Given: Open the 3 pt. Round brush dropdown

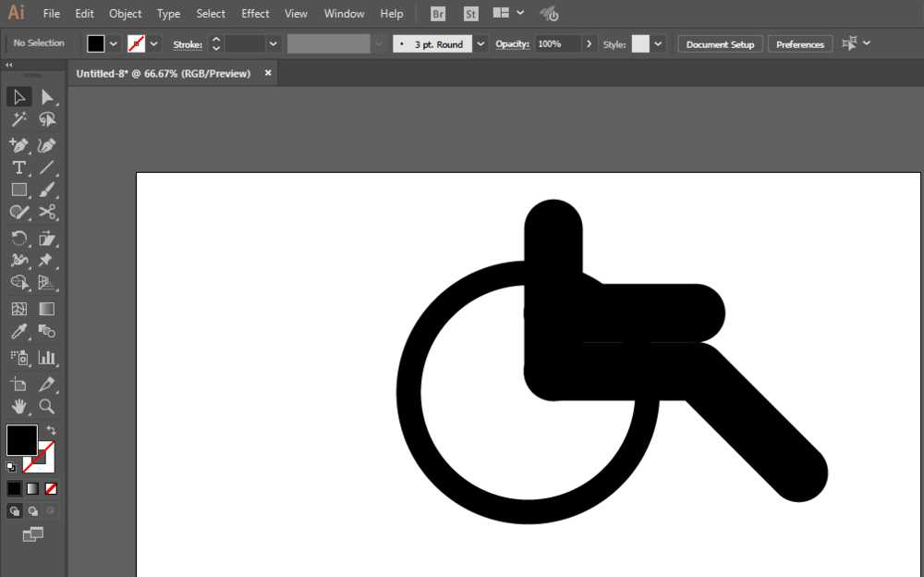Looking at the screenshot, I should pos(480,43).
